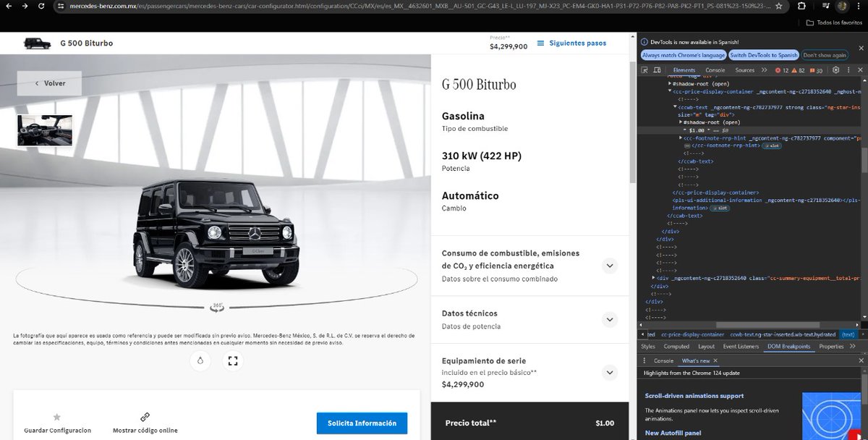
Task: Open the Properties sidebar tab
Action: [831, 347]
